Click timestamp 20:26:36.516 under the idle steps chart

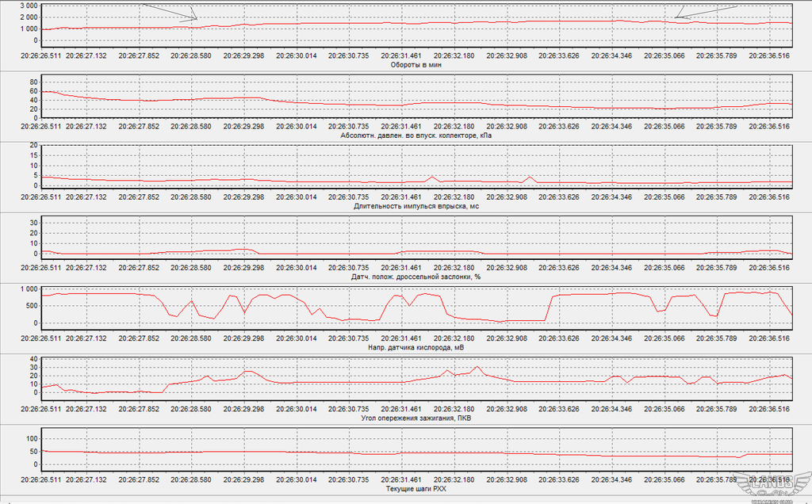point(772,479)
